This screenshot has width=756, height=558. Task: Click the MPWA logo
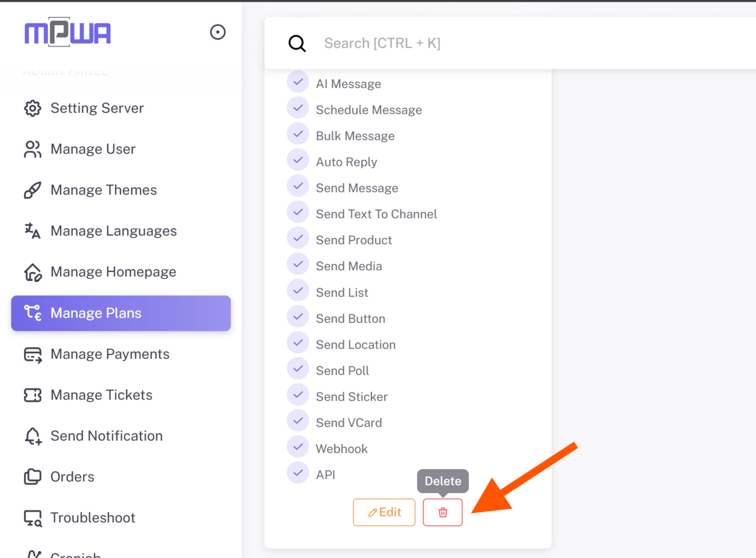coord(67,33)
